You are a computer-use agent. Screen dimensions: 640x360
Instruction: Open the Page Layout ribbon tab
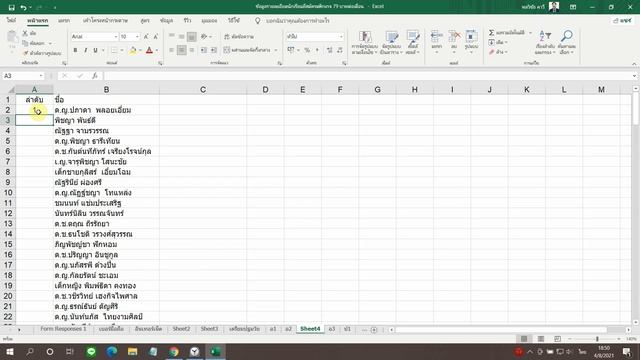(x=105, y=20)
